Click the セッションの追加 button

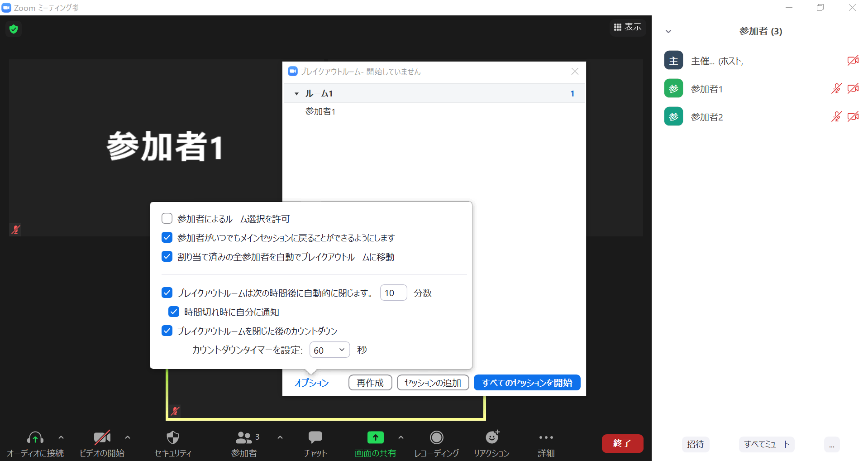(x=433, y=383)
